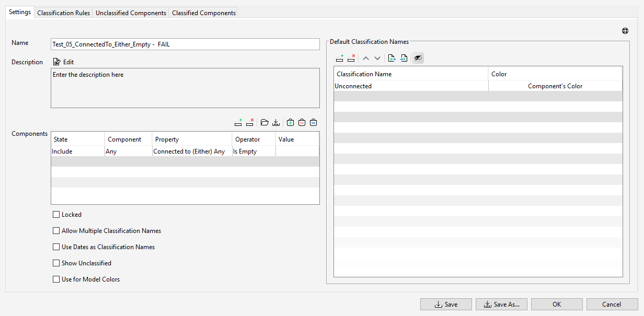Click the description Edit pencil icon

click(x=57, y=62)
